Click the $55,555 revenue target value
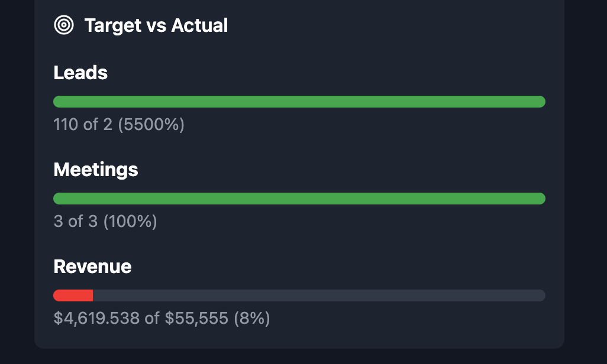 pyautogui.click(x=196, y=318)
